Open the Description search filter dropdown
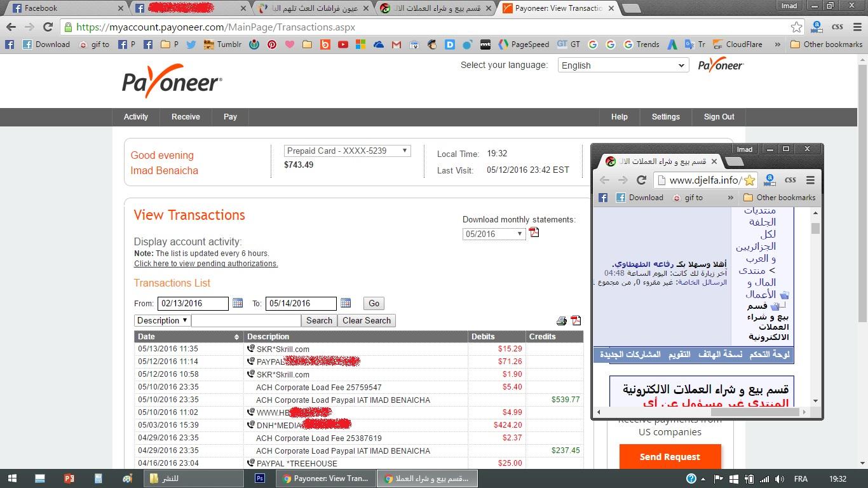 [x=161, y=321]
